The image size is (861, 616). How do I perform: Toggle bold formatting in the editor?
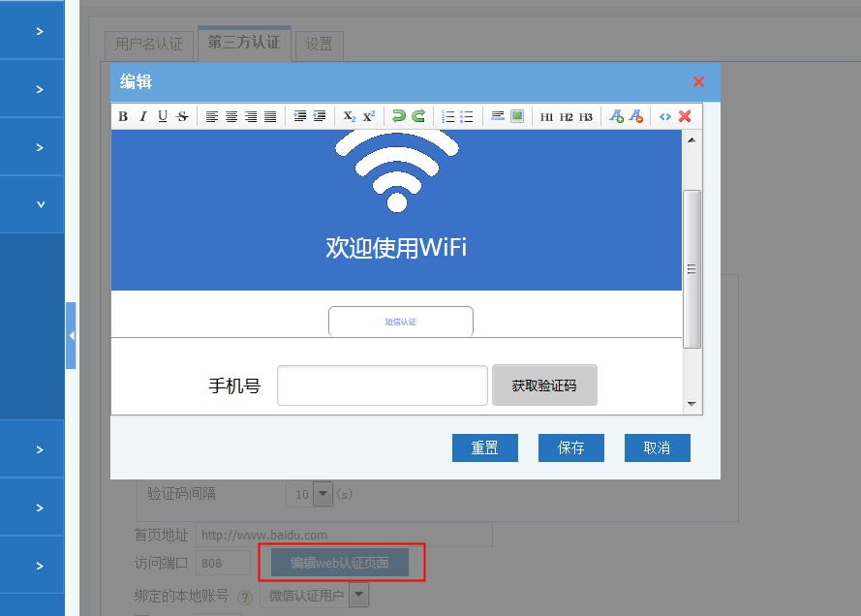tap(123, 116)
